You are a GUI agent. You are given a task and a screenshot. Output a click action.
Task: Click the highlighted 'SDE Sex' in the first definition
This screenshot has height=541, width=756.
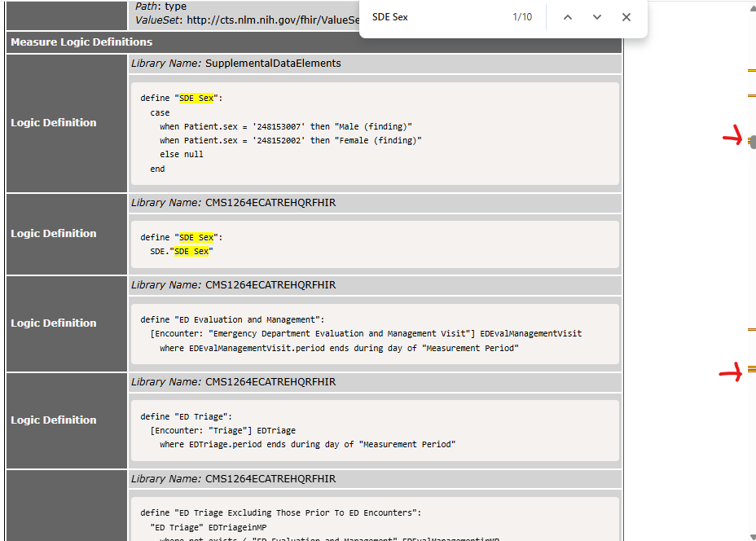(196, 98)
